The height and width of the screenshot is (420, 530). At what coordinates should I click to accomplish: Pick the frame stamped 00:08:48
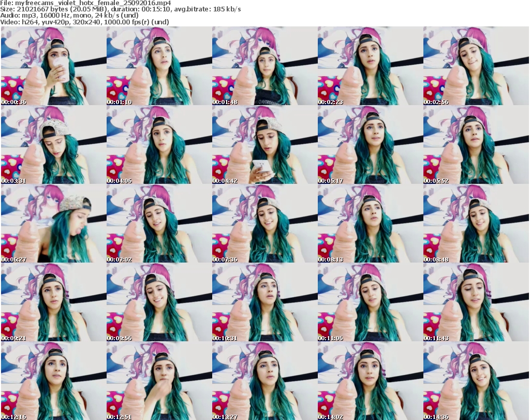point(476,224)
